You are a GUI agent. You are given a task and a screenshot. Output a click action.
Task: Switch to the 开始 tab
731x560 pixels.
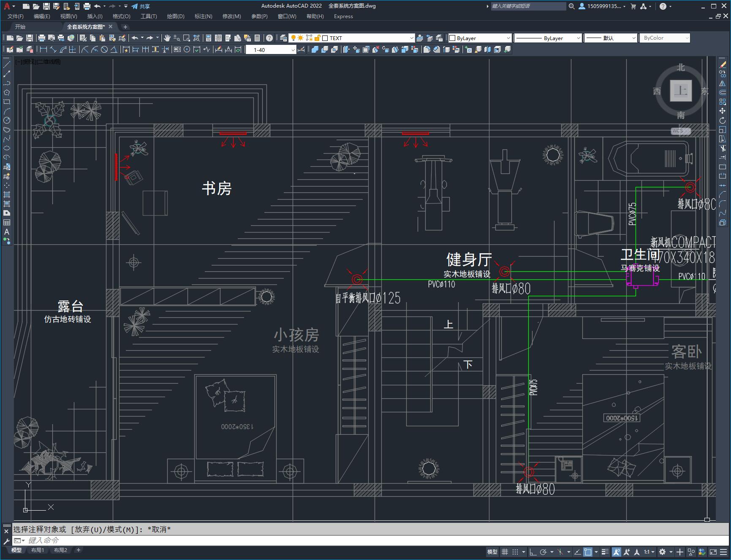(x=20, y=27)
